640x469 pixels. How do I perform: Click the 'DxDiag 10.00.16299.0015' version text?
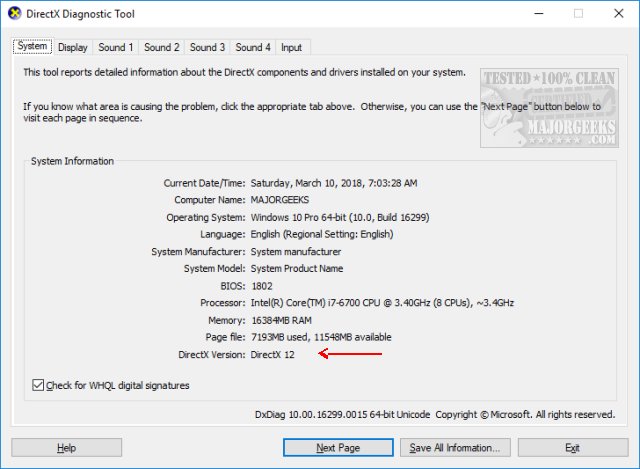tap(312, 414)
